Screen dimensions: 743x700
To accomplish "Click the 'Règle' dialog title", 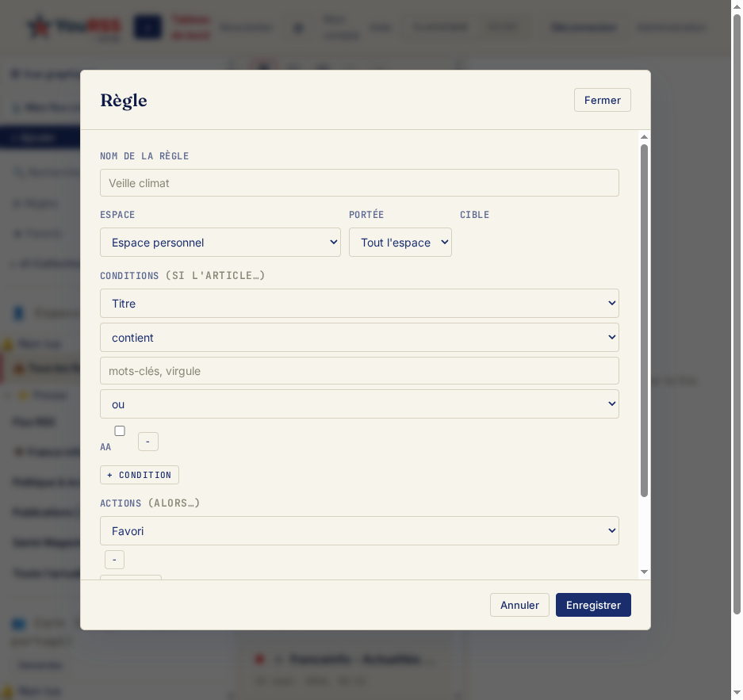I will [x=124, y=101].
